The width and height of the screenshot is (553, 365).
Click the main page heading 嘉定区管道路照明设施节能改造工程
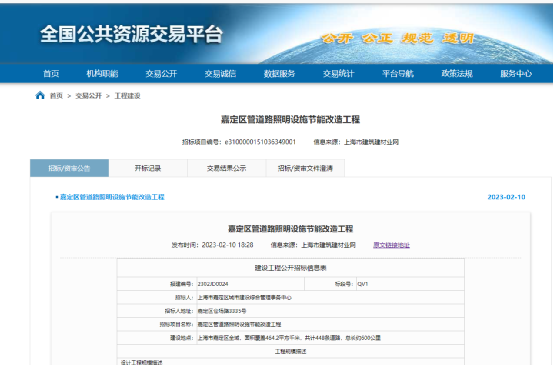(x=291, y=120)
